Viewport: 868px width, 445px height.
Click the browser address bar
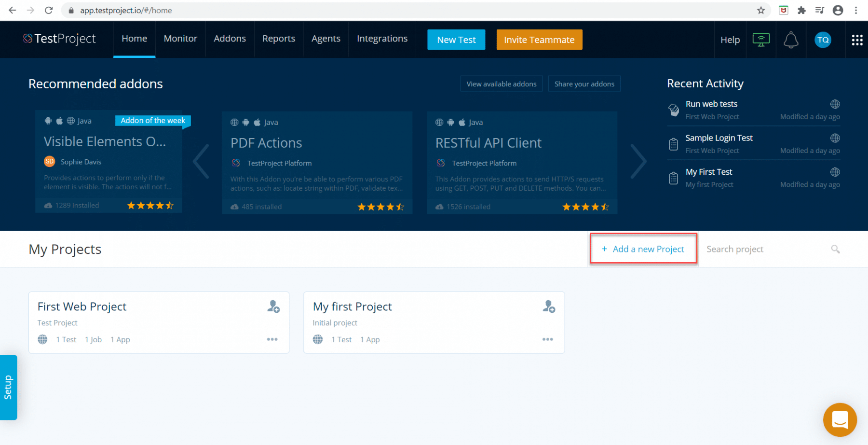(x=415, y=10)
